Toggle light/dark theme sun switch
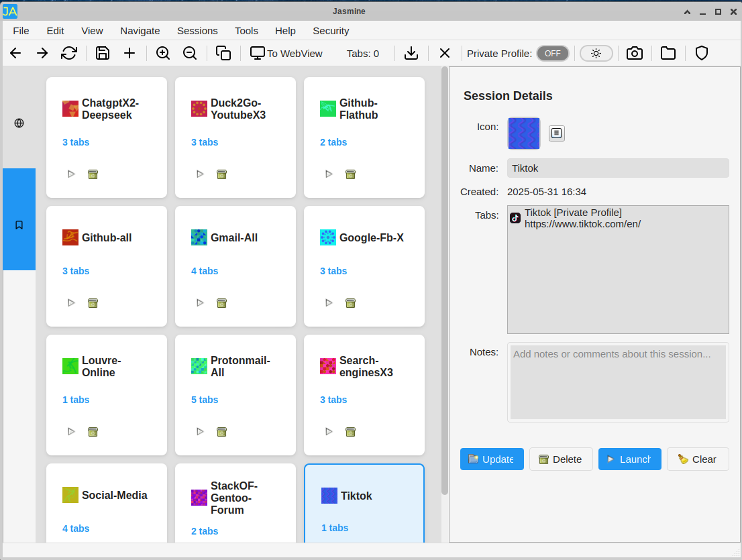Screen dimensions: 742x560 (x=596, y=54)
